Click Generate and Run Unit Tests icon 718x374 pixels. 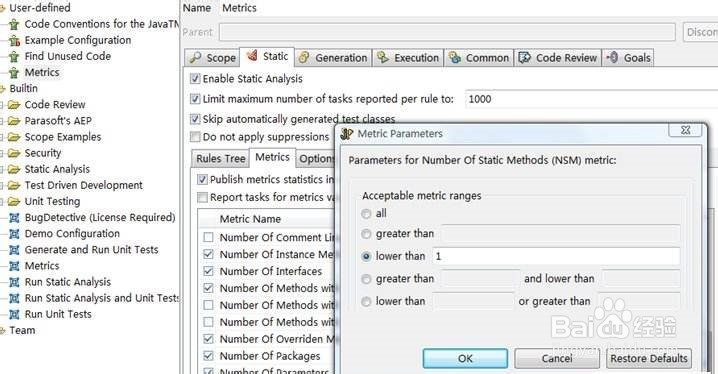(x=14, y=250)
